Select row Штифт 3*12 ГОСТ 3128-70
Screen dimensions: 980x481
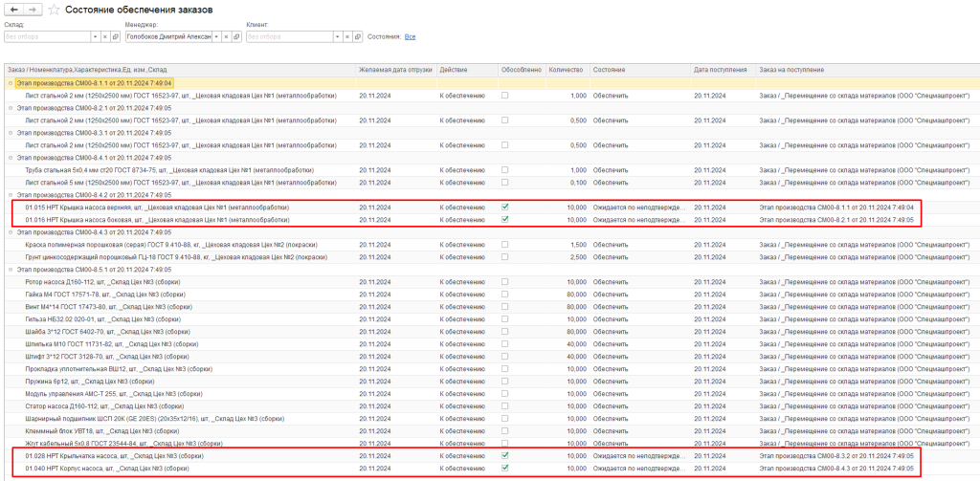tap(491, 356)
